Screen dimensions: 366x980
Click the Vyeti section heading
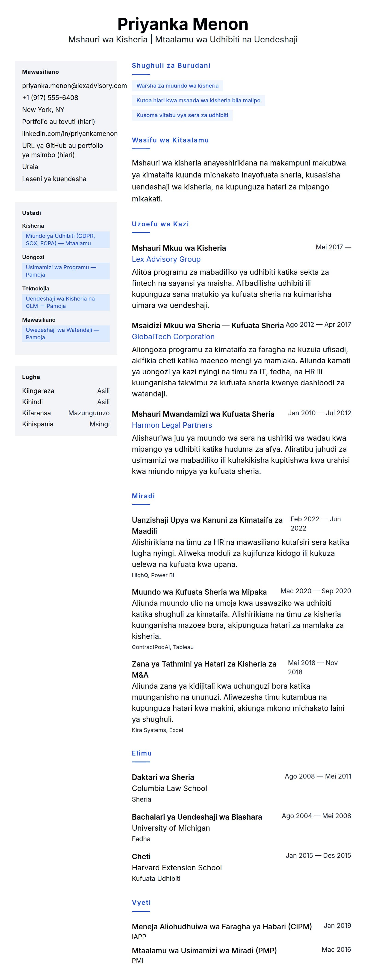pyautogui.click(x=141, y=902)
